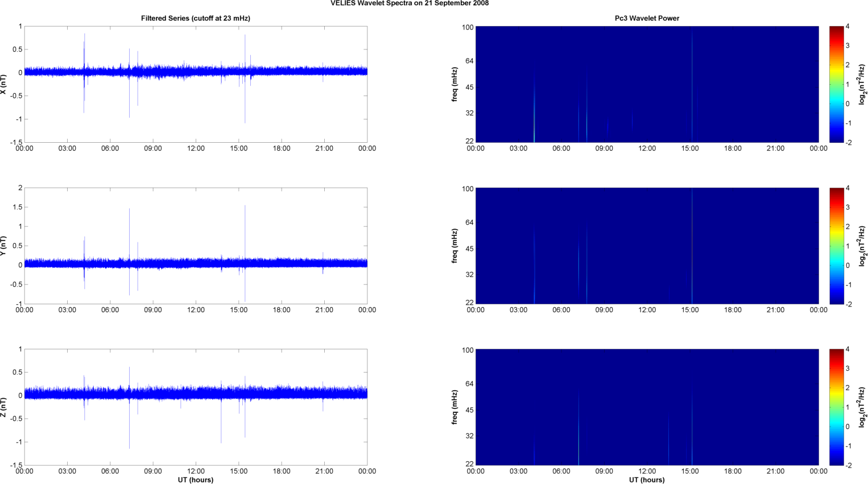868x484 pixels.
Task: Click the VELIES Wavelet Spectra main title
Action: (410, 3)
